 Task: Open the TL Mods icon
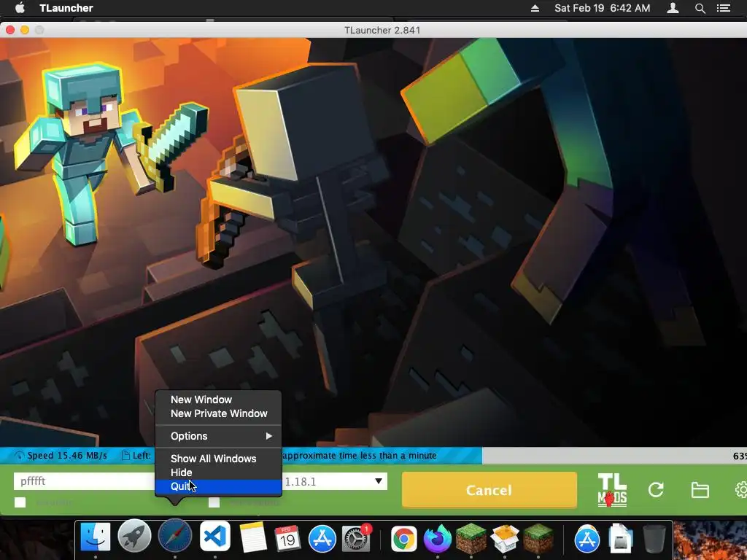click(612, 490)
